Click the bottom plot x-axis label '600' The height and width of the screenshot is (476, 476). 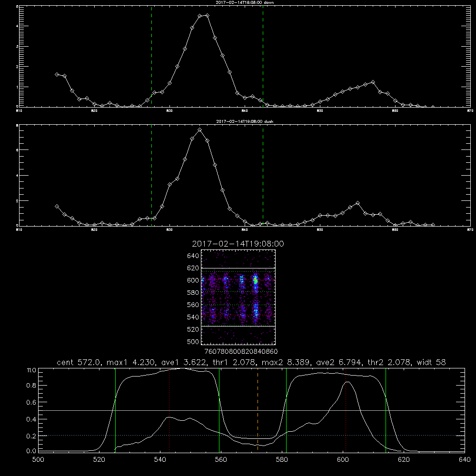(343, 460)
